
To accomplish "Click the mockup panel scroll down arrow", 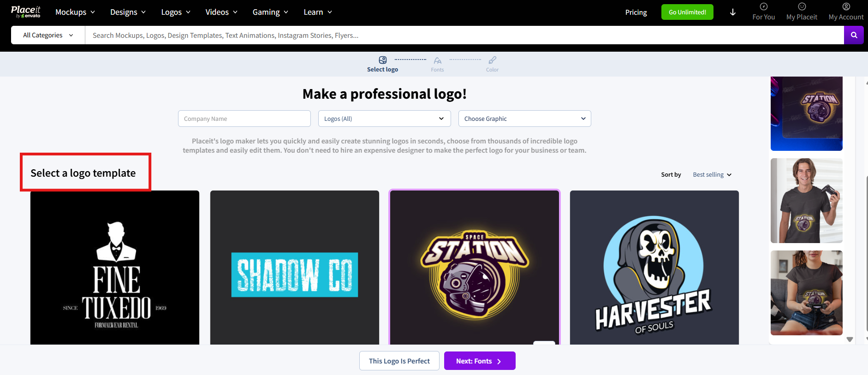I will (x=850, y=339).
